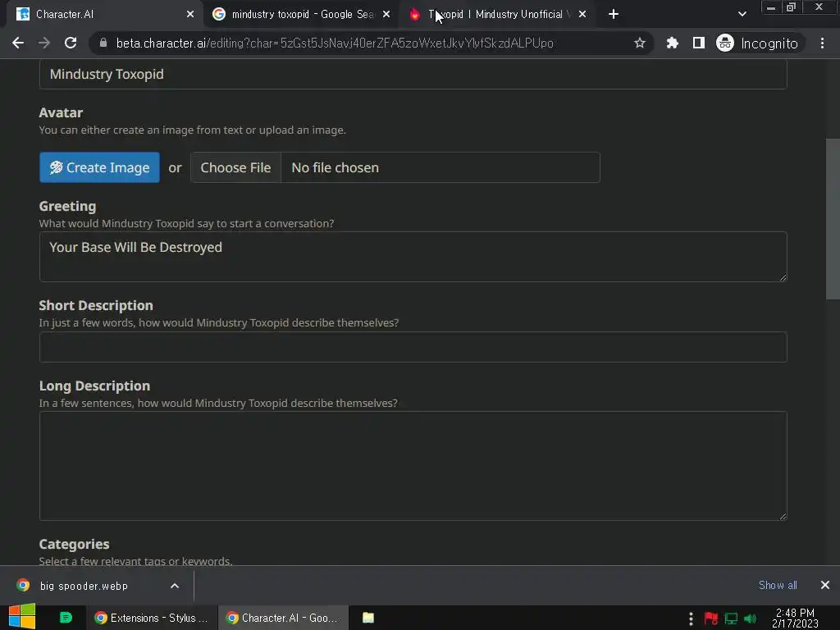
Task: Expand the tab search chevron
Action: click(x=742, y=15)
